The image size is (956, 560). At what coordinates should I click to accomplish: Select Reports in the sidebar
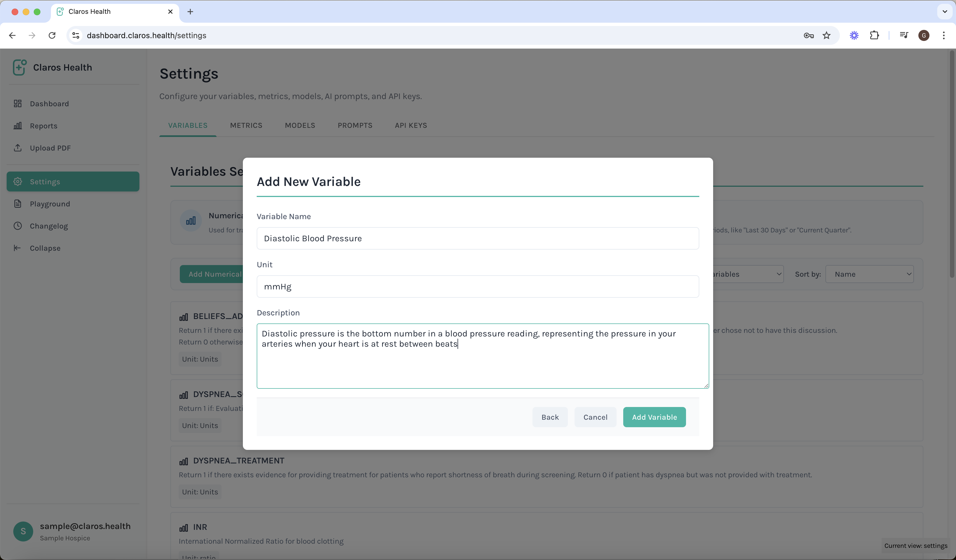(44, 126)
